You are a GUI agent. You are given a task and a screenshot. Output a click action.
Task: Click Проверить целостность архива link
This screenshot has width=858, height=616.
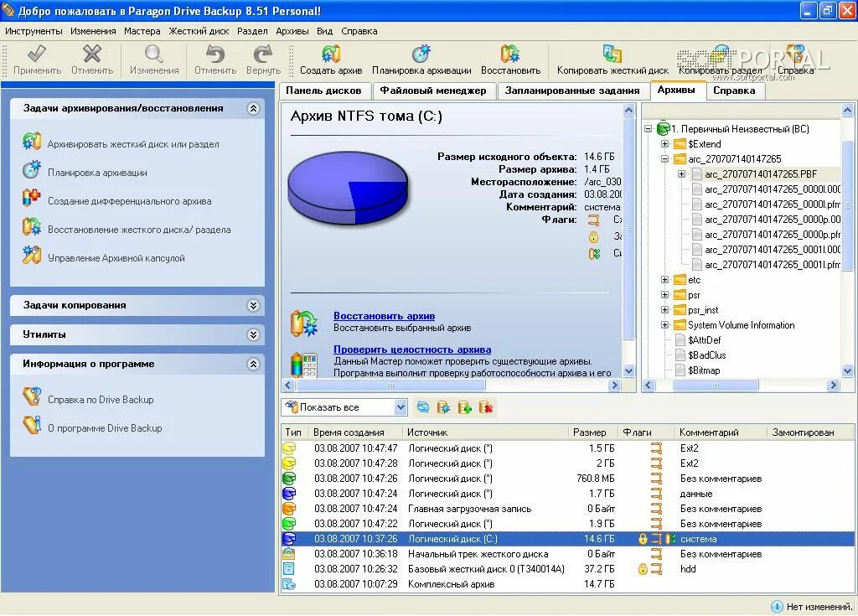point(412,349)
